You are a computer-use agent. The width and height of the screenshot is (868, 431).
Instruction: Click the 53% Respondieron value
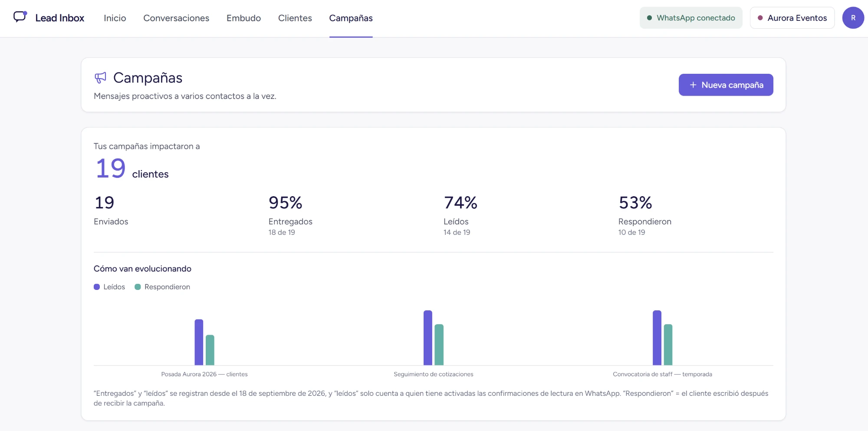pos(635,203)
